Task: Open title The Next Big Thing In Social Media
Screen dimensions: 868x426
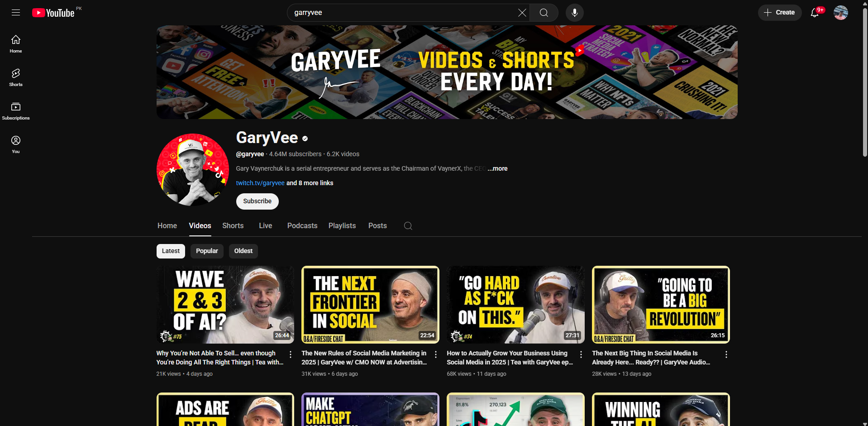Action: [x=651, y=358]
